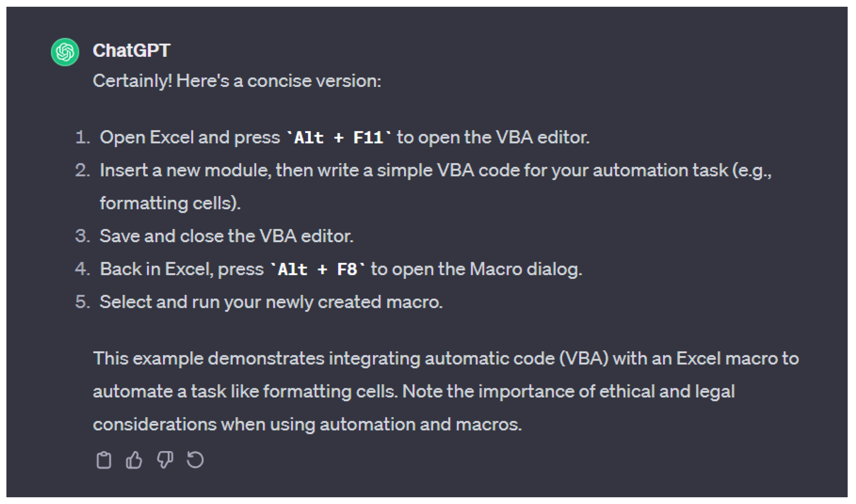Mark the response with thumbs down
Image resolution: width=856 pixels, height=504 pixels.
[x=165, y=460]
